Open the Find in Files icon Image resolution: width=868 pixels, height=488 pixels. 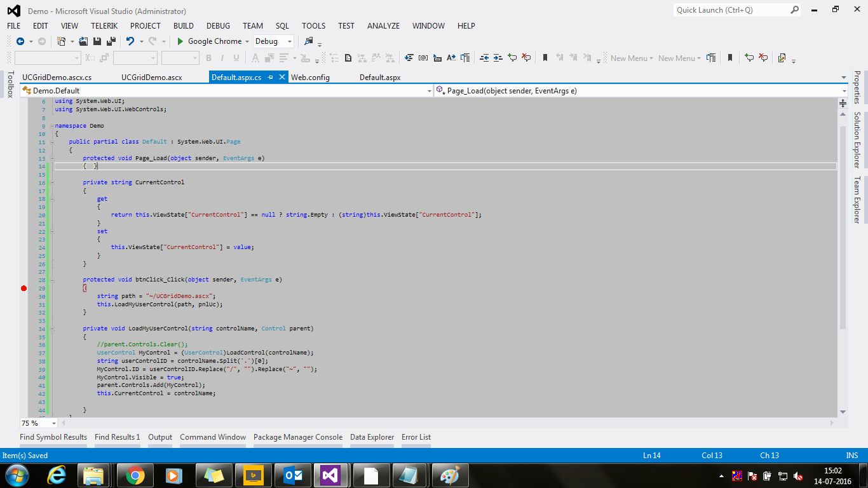click(309, 41)
